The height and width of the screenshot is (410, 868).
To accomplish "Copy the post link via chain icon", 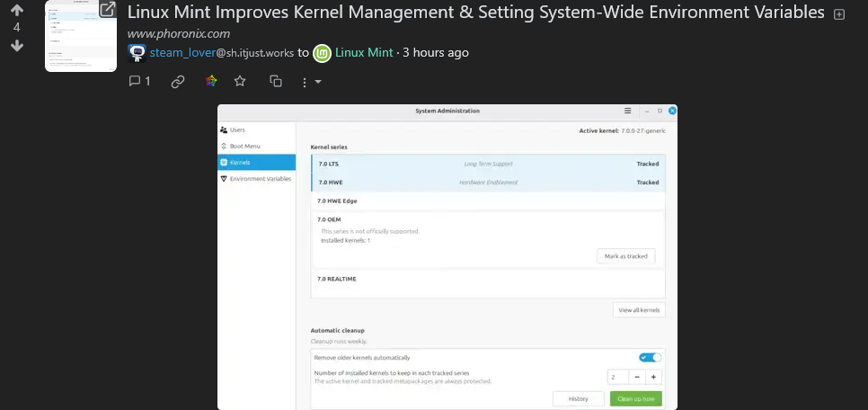I will [178, 82].
